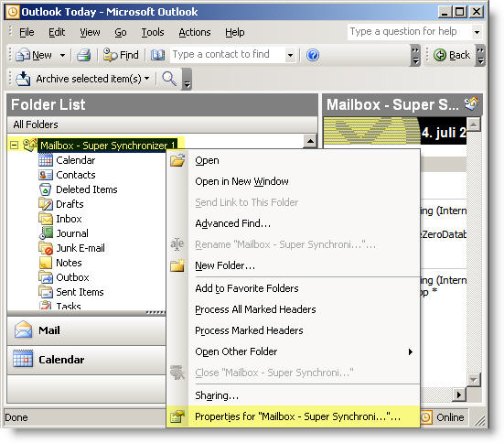Open the Address Book icon
This screenshot has height=443, width=504.
point(157,55)
